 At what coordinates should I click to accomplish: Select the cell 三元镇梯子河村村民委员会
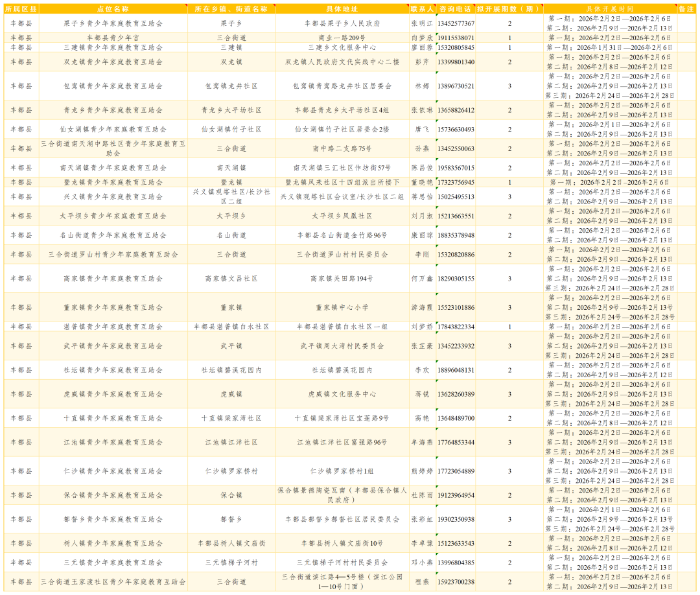click(x=342, y=563)
